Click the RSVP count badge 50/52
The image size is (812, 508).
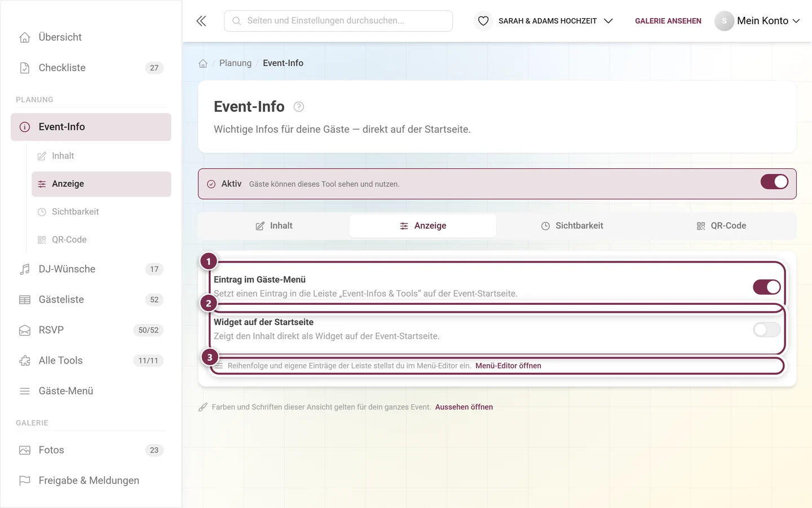pyautogui.click(x=148, y=330)
